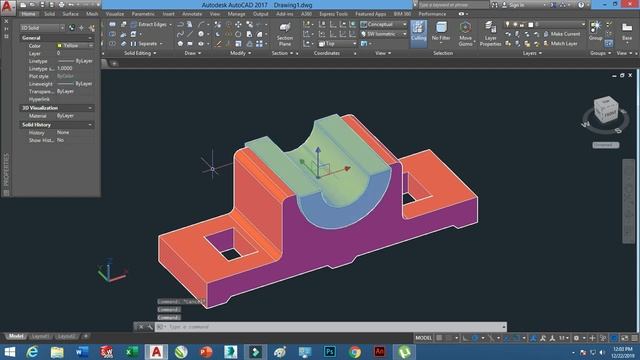Expand the Draw panel
640x360 pixels.
(x=193, y=53)
